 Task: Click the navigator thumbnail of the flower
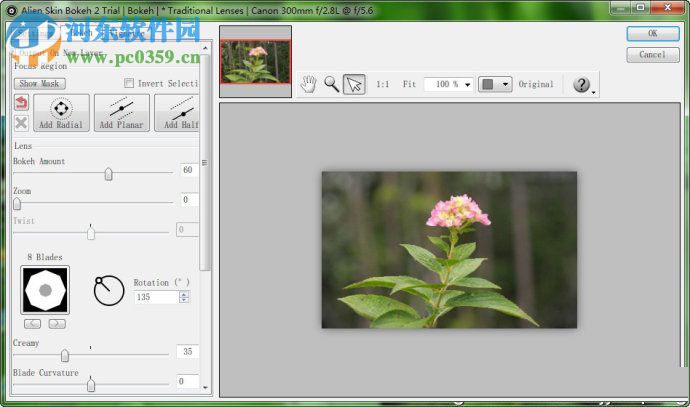coord(256,62)
